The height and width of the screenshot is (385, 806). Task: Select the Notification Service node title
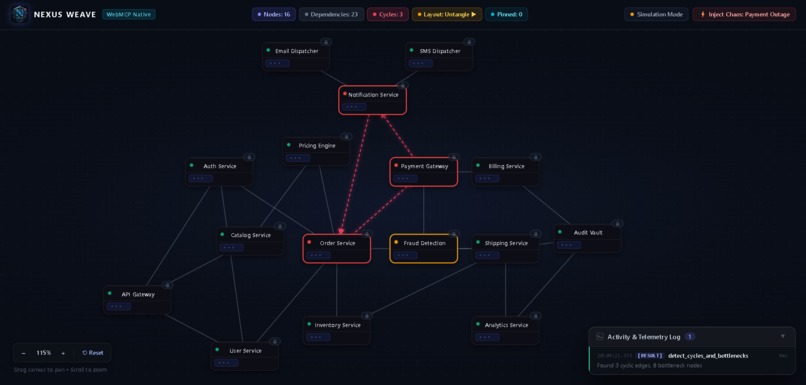[x=373, y=95]
